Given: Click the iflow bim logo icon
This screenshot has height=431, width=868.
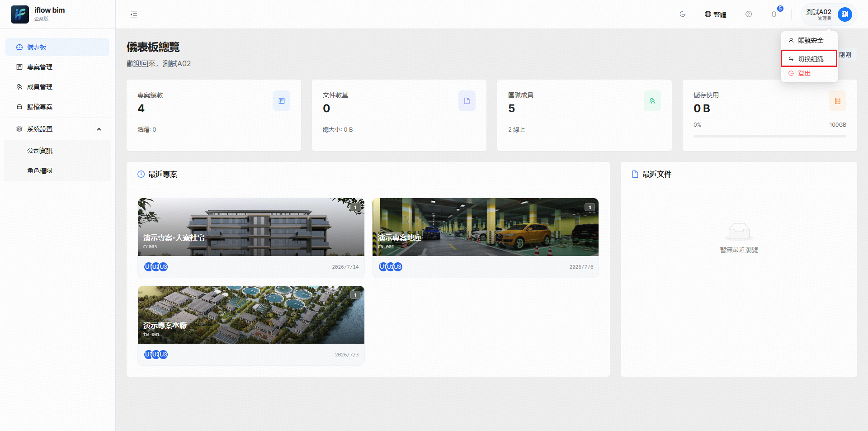Looking at the screenshot, I should pos(20,14).
